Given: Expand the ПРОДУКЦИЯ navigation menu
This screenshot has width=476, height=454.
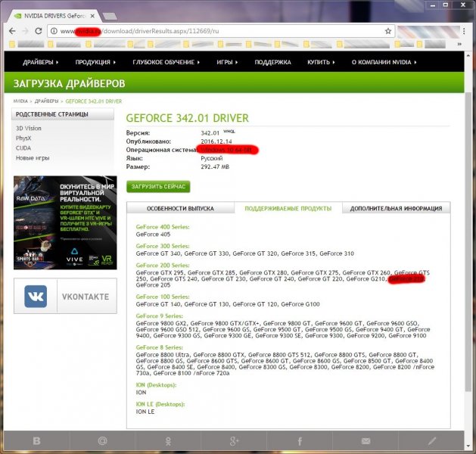Looking at the screenshot, I should pos(95,62).
